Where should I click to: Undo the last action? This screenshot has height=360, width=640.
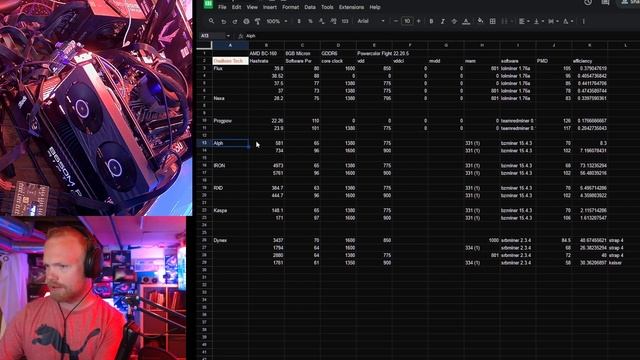coord(223,21)
